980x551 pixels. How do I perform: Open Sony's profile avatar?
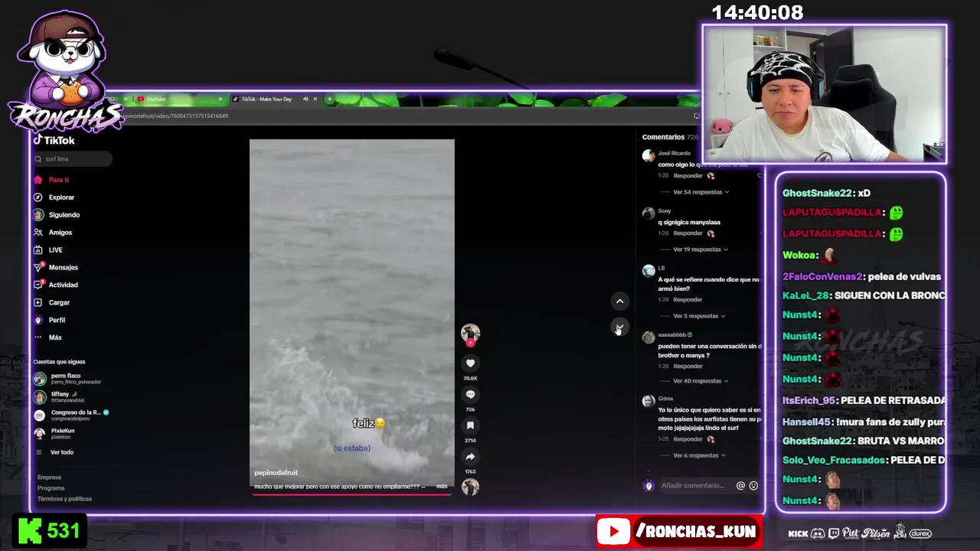click(648, 214)
